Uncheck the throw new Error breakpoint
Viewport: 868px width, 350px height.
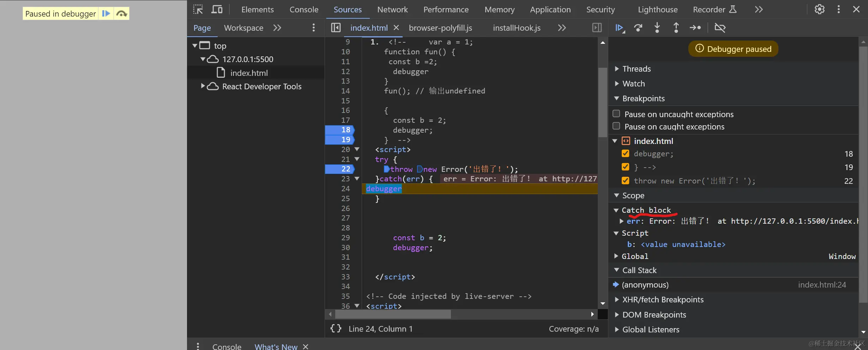[x=625, y=181]
